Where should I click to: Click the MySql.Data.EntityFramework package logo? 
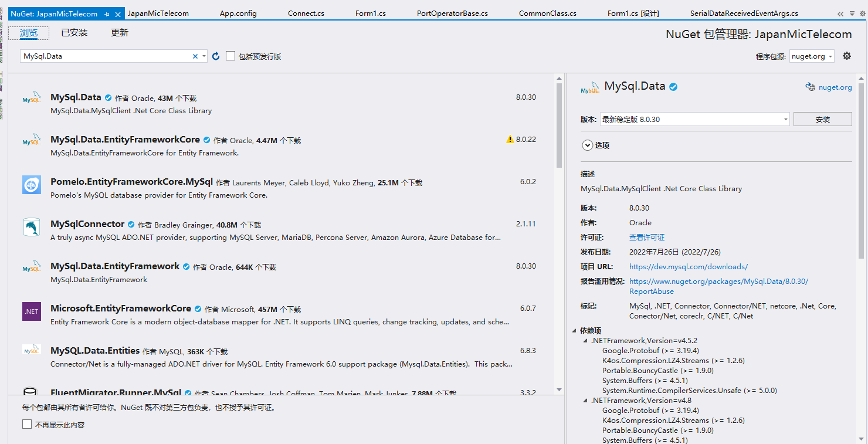point(32,266)
